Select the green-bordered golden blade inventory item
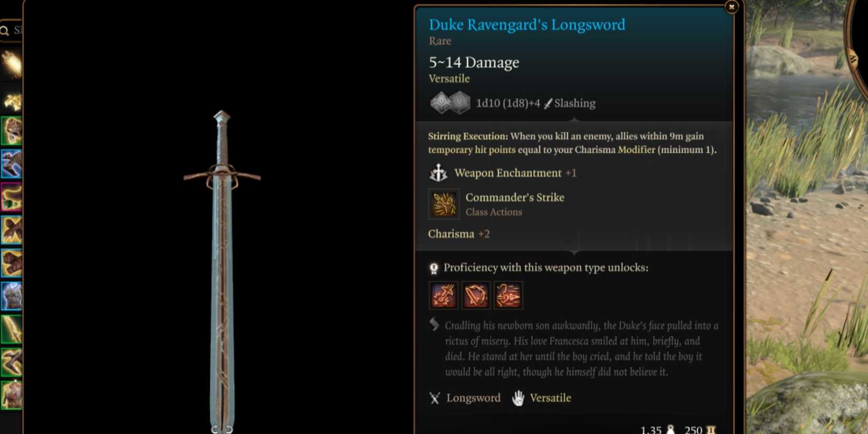The width and height of the screenshot is (868, 434). tap(11, 329)
